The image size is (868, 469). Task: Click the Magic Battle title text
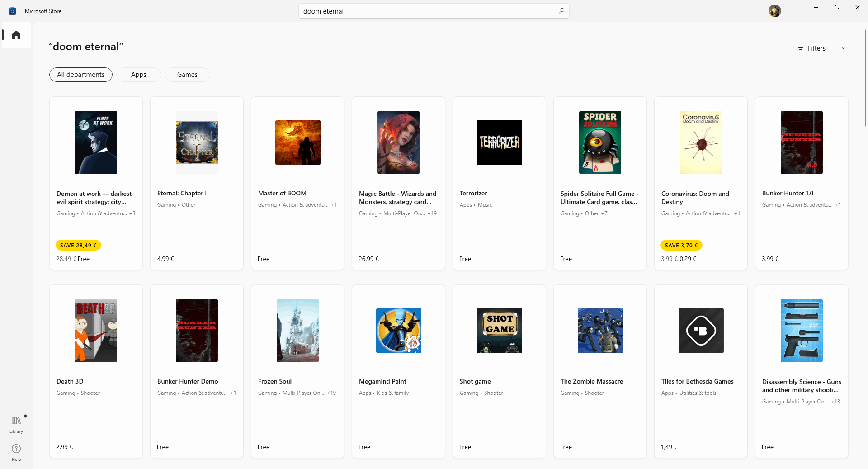(x=398, y=198)
